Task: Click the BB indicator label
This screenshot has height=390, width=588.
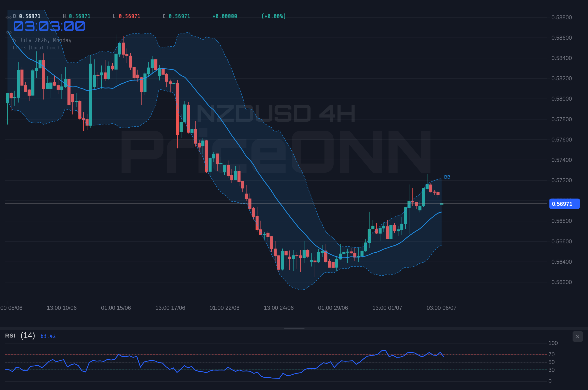Action: pos(447,177)
